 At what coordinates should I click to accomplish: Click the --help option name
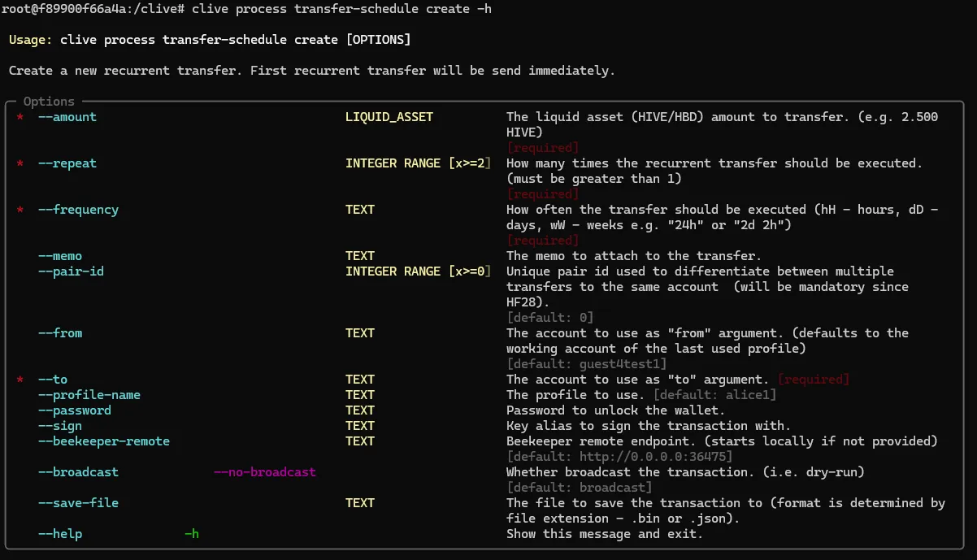click(59, 534)
